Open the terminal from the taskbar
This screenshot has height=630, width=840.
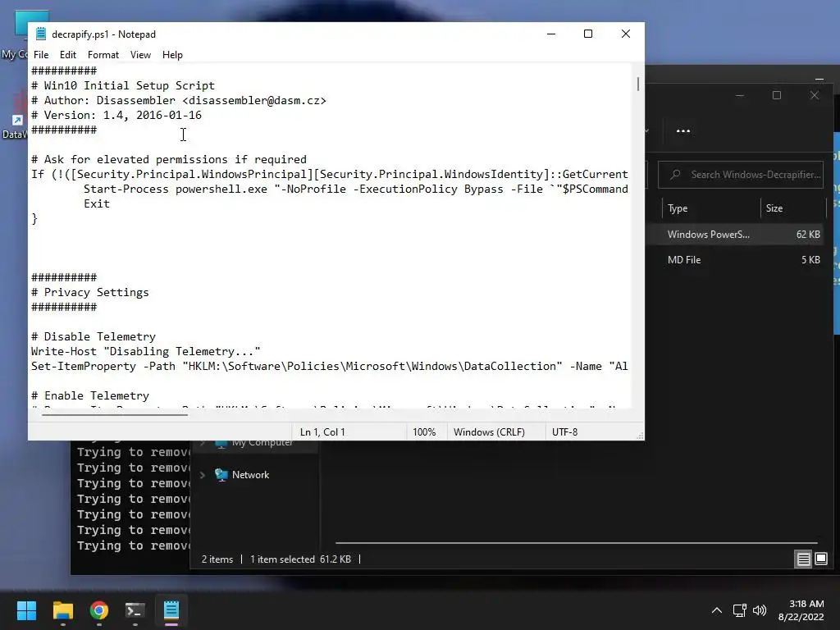pyautogui.click(x=135, y=610)
